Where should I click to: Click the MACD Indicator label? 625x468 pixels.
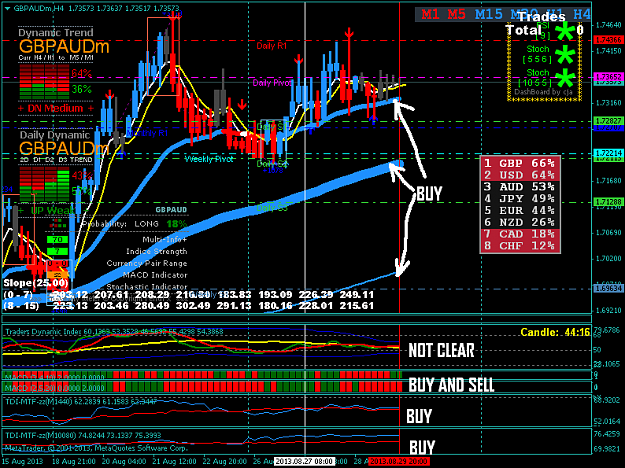tap(155, 275)
